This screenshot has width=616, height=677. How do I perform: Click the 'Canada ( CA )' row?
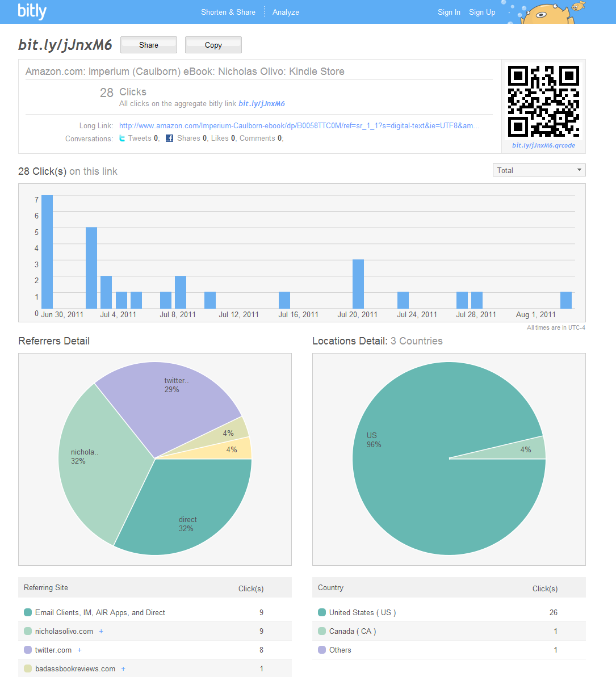pos(449,631)
